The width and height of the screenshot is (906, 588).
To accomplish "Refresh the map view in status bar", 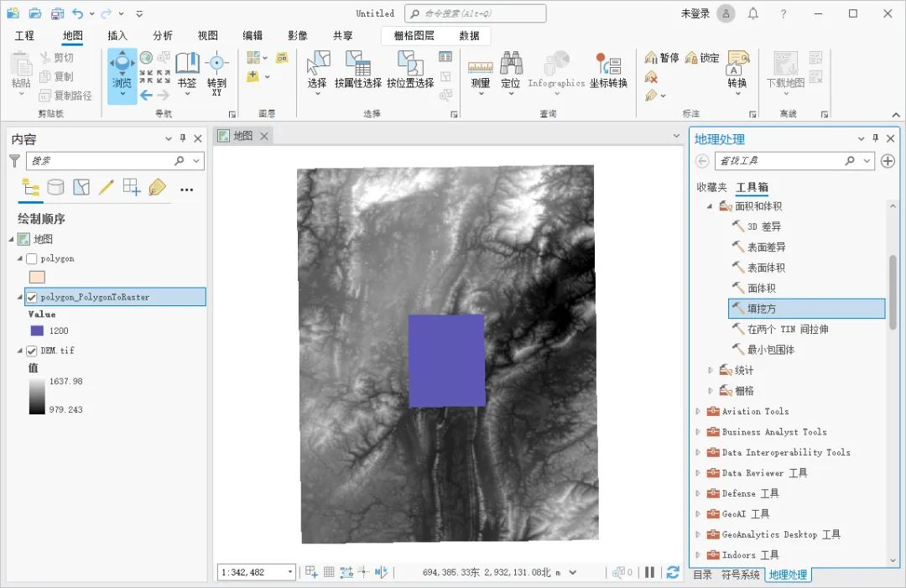I will pos(672,572).
